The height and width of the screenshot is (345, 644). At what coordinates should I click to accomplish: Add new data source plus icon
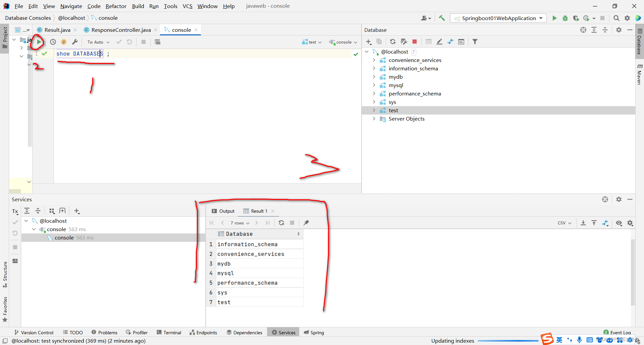(369, 42)
